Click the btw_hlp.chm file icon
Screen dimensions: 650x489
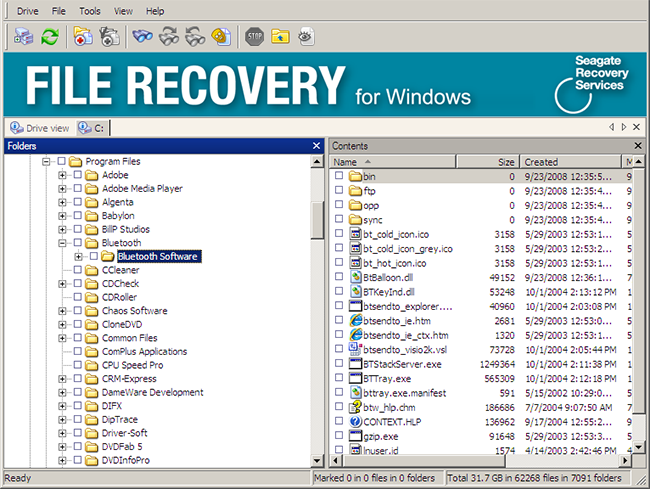pyautogui.click(x=355, y=407)
